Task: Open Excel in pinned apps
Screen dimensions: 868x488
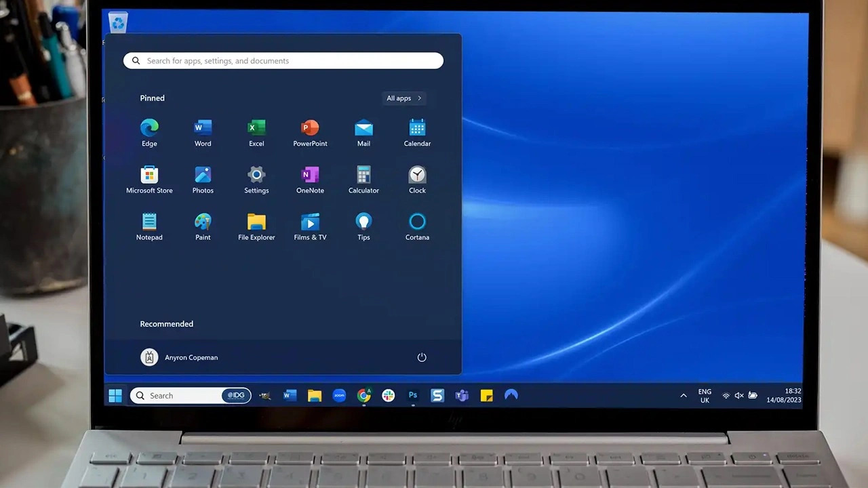Action: (x=256, y=133)
